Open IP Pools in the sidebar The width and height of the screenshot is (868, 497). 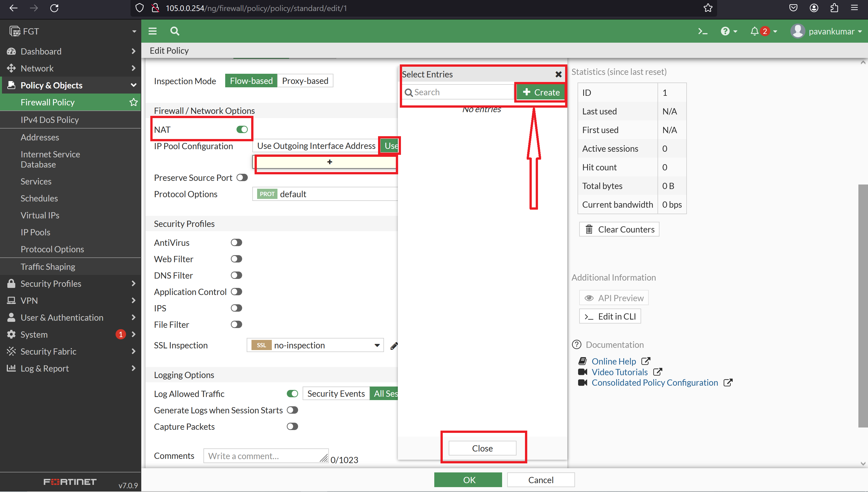pos(35,232)
